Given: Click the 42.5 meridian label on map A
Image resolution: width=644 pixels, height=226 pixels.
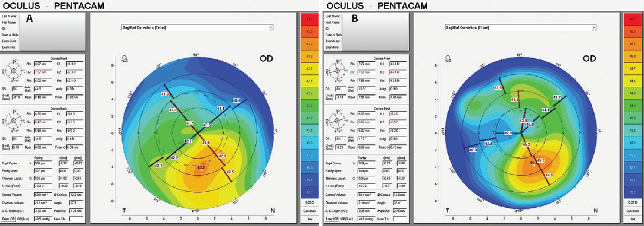Looking at the screenshot, I should click(x=230, y=172).
